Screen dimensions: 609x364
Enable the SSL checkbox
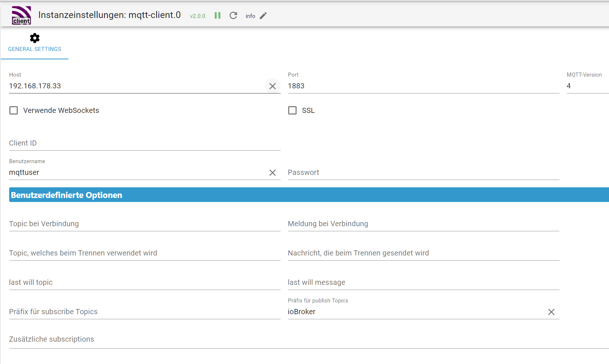292,110
